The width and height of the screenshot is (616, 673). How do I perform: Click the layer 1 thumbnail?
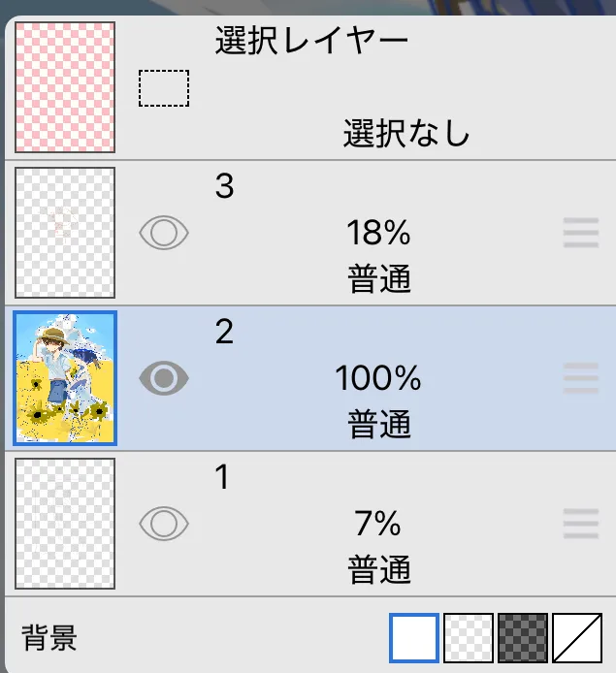coord(65,524)
